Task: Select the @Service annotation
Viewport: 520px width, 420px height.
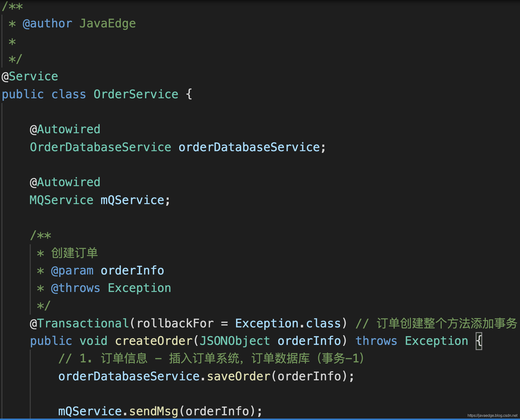Action: click(30, 77)
